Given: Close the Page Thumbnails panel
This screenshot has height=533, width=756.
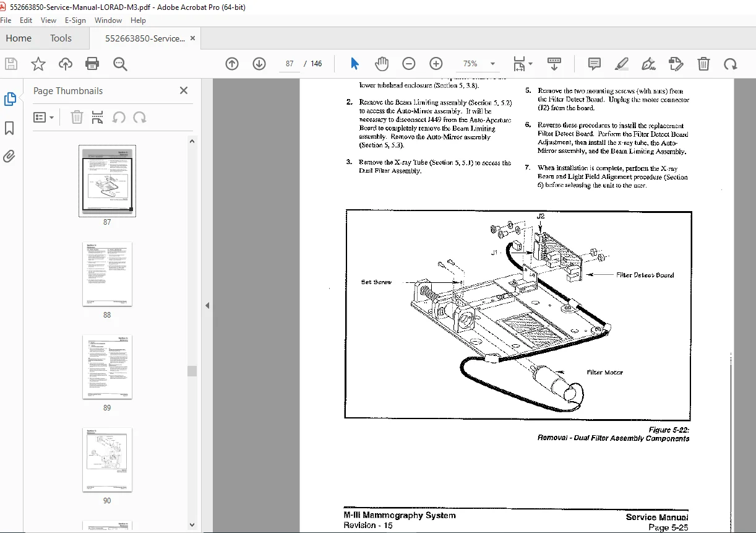Looking at the screenshot, I should pyautogui.click(x=184, y=90).
